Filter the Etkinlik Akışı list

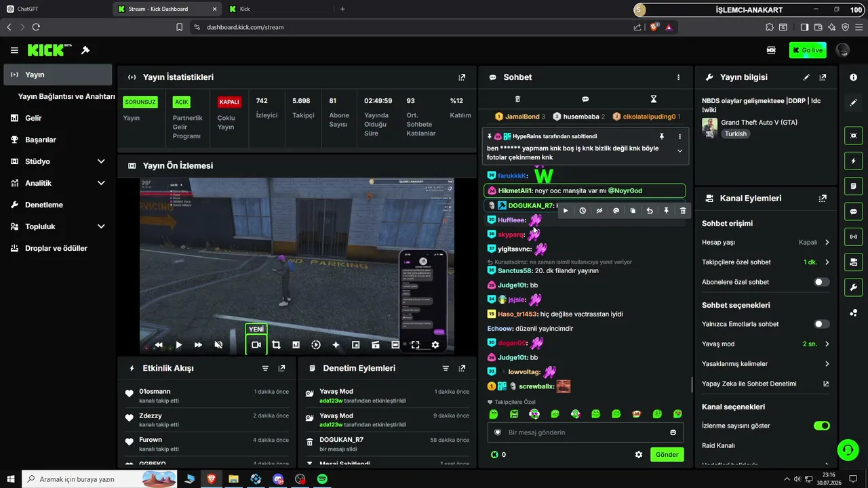tap(265, 368)
